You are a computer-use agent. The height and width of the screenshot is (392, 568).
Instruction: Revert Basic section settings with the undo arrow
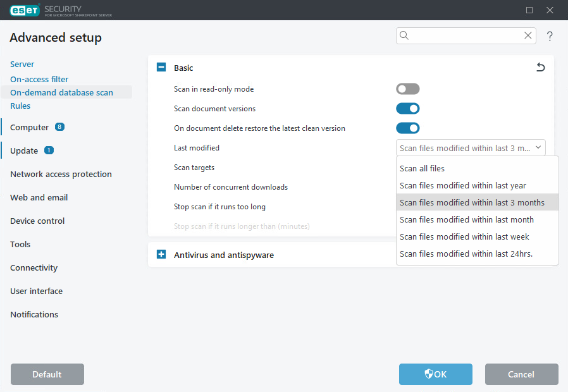pos(540,66)
